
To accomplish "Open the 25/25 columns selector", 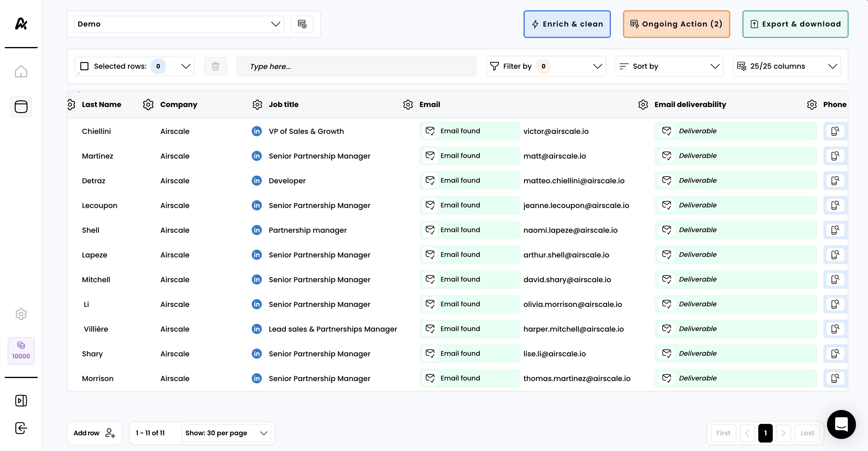I will click(x=787, y=66).
